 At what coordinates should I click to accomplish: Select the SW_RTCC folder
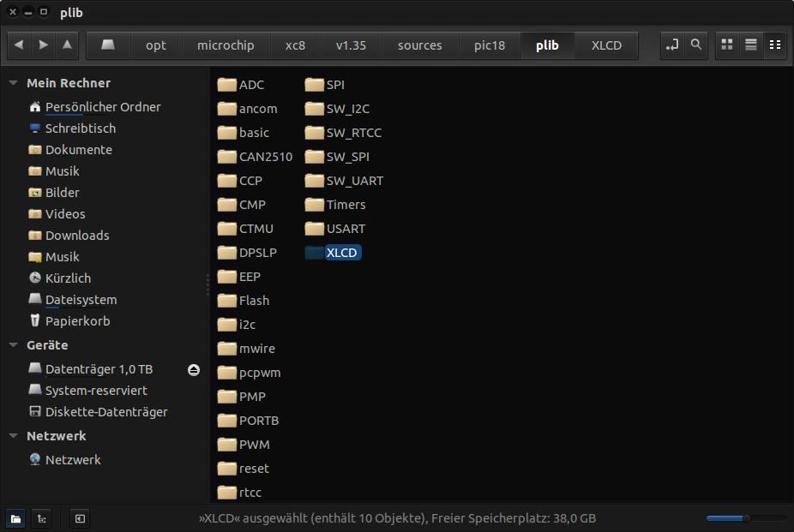[343, 133]
